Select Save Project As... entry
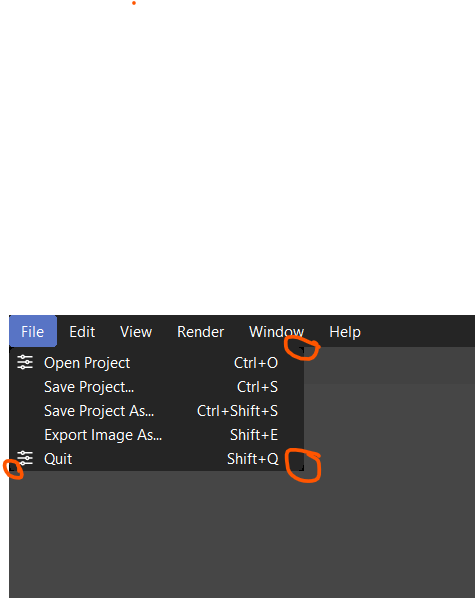The image size is (475, 598). [156, 411]
